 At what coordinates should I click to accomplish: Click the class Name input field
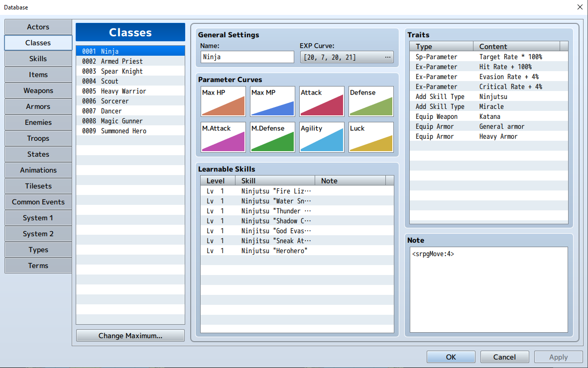[247, 57]
